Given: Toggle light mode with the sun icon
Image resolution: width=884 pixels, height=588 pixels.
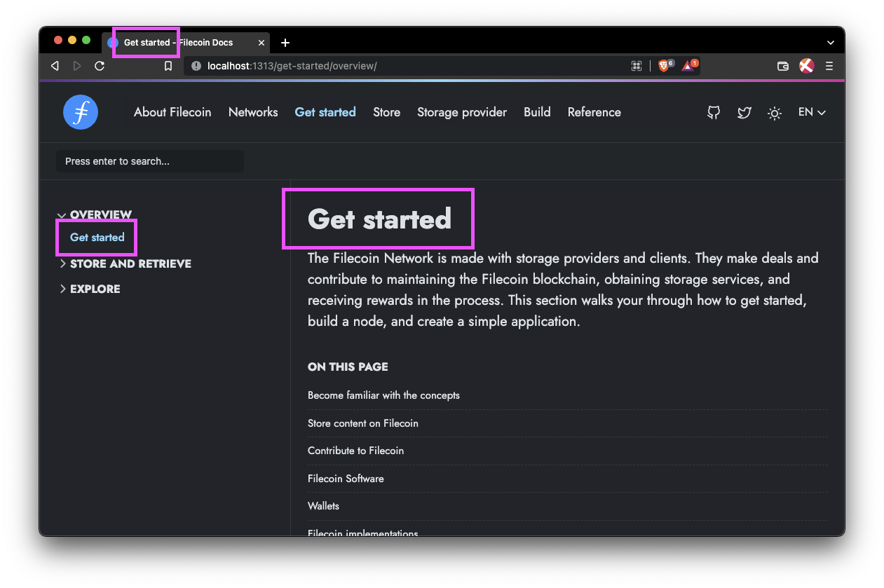Looking at the screenshot, I should click(775, 113).
